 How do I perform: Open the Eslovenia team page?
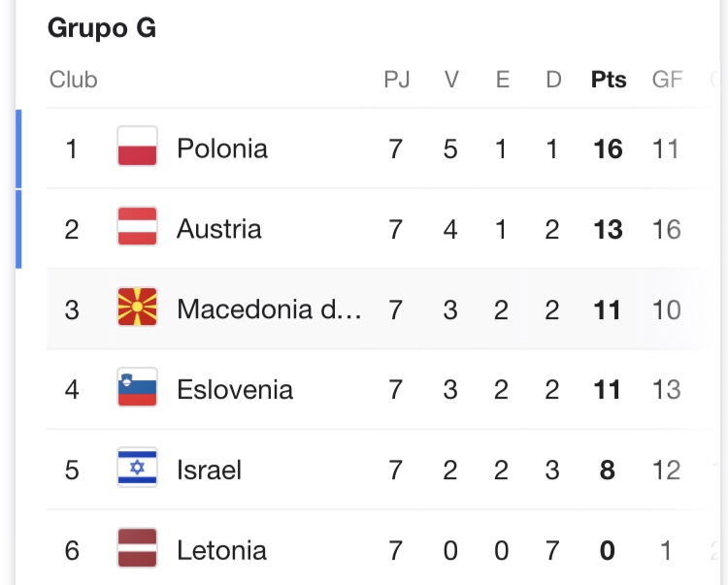point(234,390)
